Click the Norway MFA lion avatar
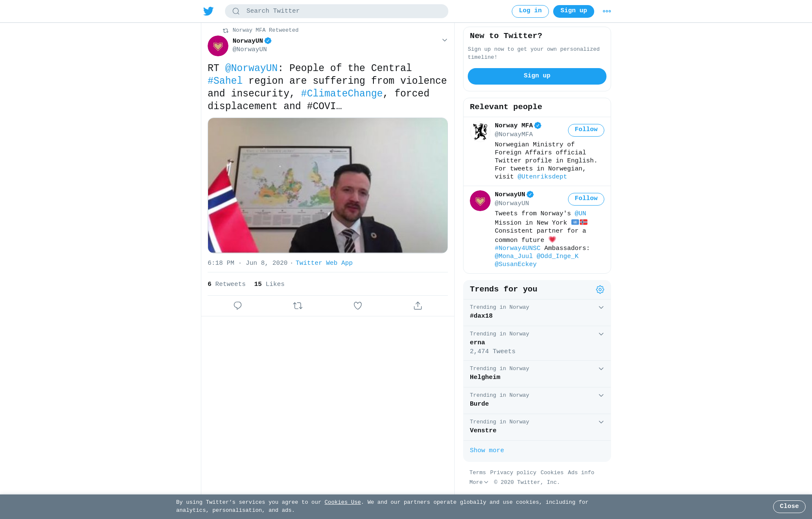The width and height of the screenshot is (812, 519). (480, 132)
